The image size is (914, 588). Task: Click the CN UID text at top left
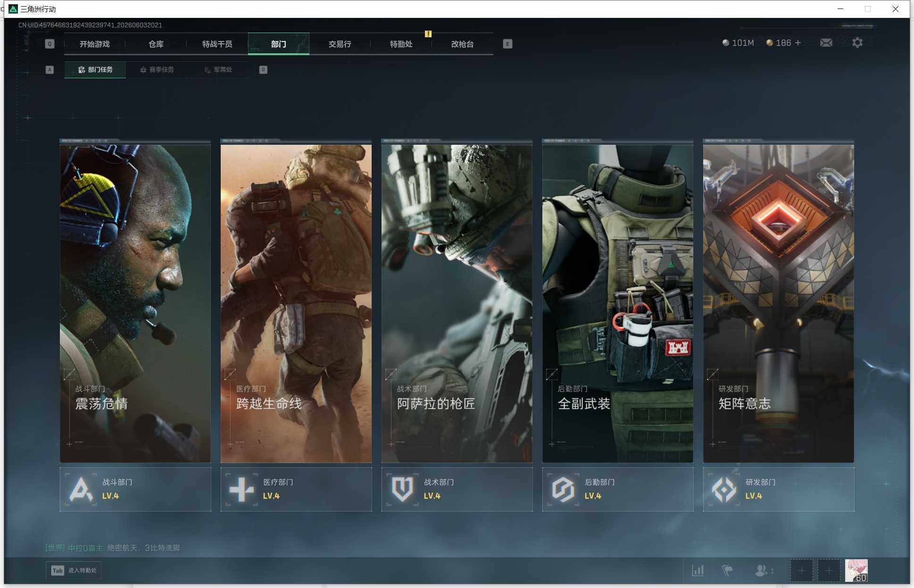(90, 25)
